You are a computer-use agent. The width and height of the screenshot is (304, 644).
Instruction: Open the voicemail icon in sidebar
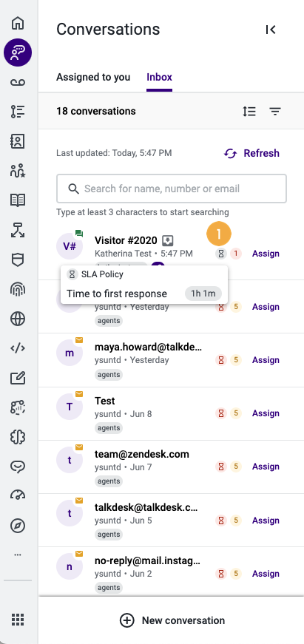point(18,83)
